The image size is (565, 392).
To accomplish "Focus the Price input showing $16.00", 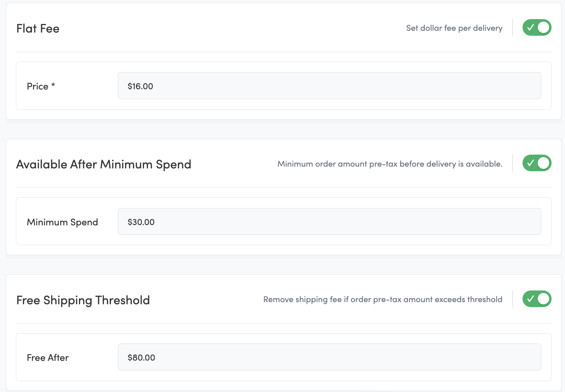I will coord(329,86).
